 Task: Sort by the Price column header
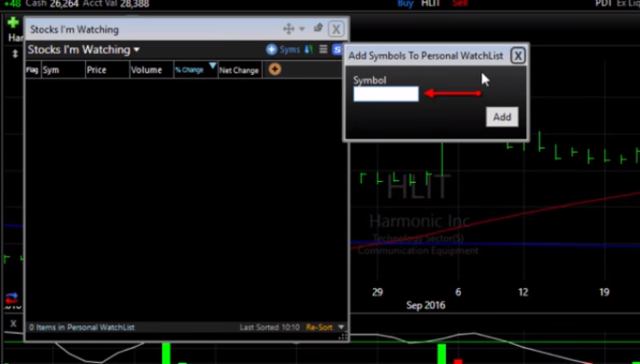[108, 70]
